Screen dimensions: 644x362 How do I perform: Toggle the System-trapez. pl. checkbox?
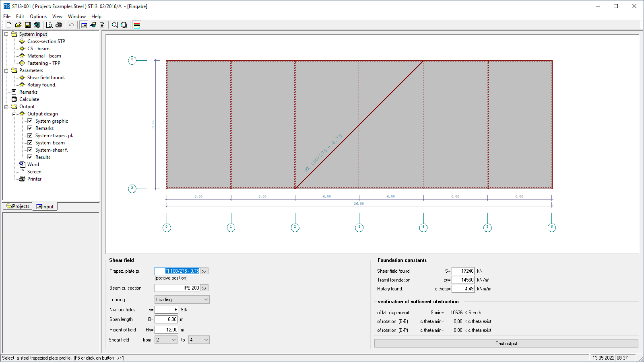click(30, 135)
